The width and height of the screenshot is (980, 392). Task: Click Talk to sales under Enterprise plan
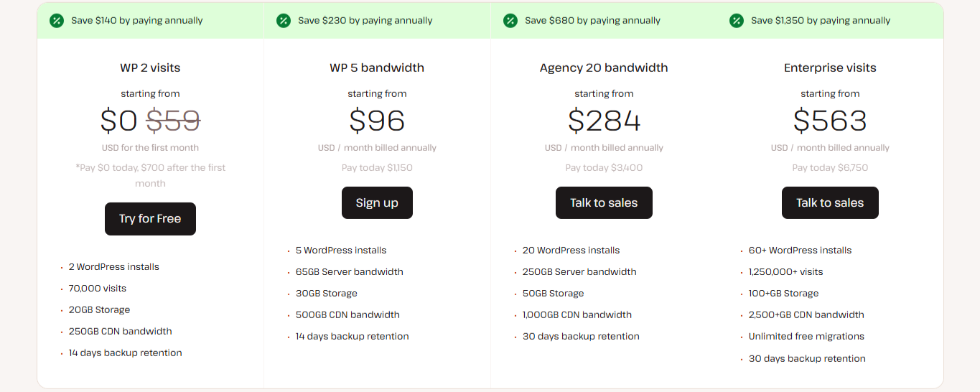[x=830, y=203]
